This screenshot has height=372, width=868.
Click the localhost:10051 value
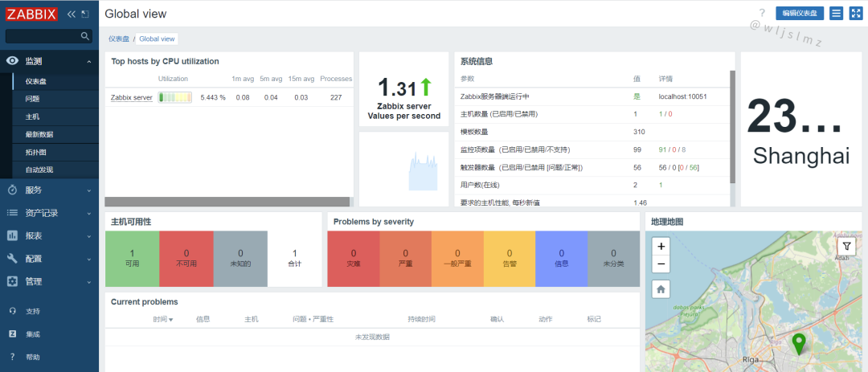(682, 96)
